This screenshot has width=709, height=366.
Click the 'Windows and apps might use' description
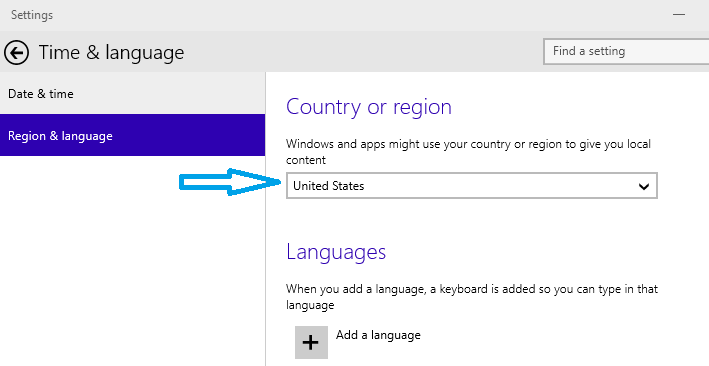pos(468,152)
